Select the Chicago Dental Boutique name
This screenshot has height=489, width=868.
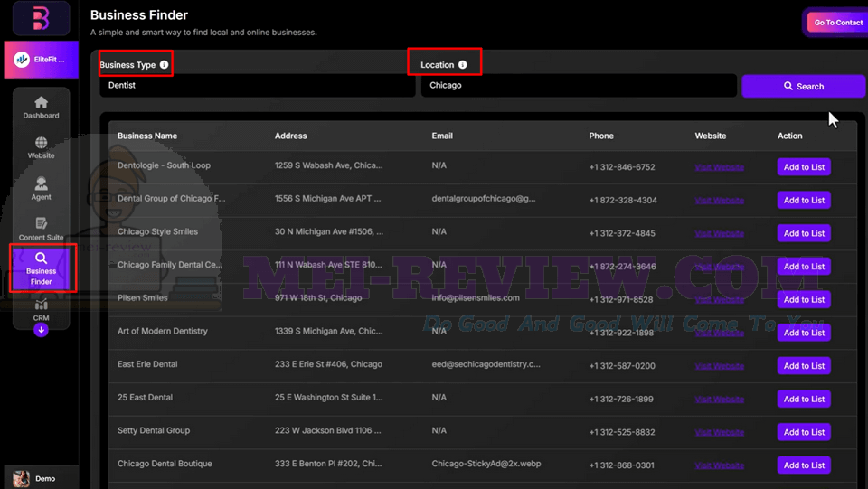pos(165,464)
